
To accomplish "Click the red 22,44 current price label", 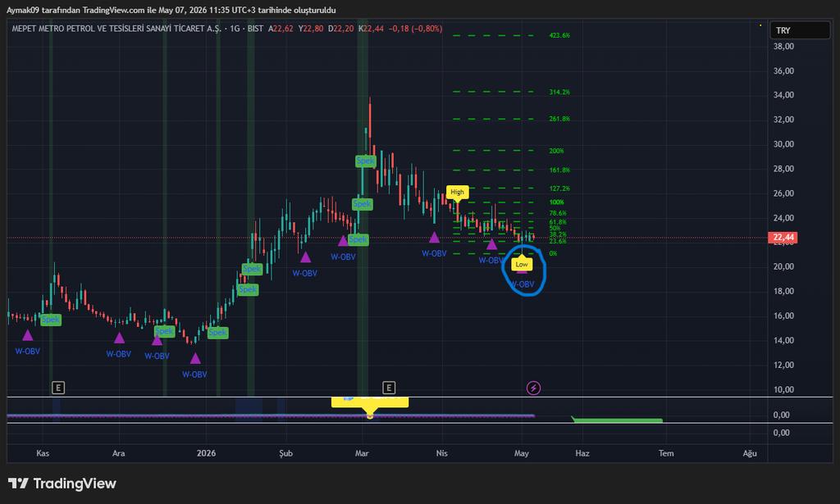I will [783, 237].
